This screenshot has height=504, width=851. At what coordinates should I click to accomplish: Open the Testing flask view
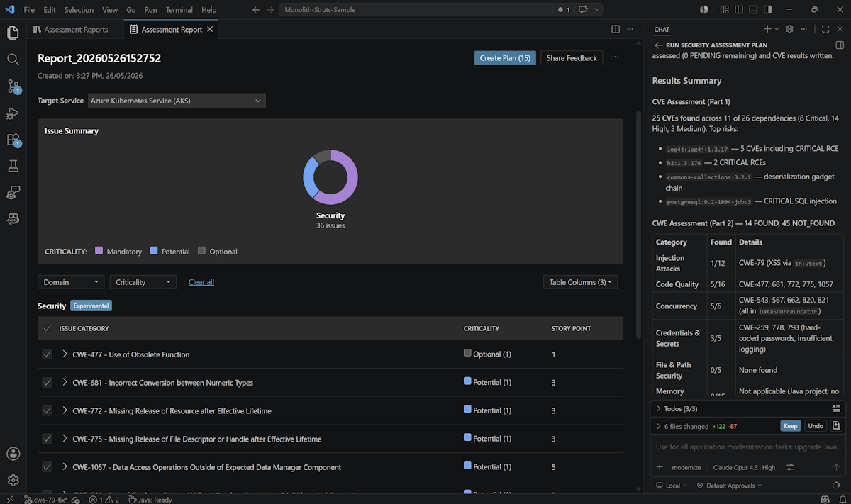[13, 166]
